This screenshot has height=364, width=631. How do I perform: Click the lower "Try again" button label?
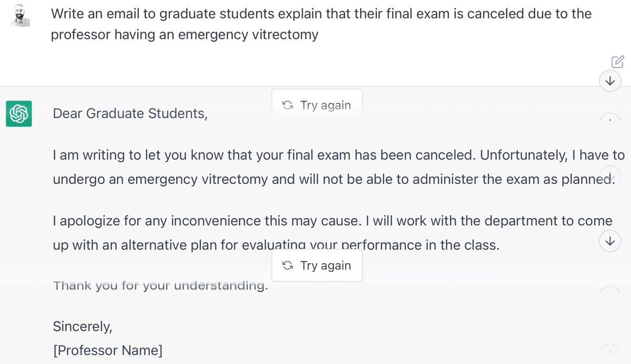click(325, 265)
